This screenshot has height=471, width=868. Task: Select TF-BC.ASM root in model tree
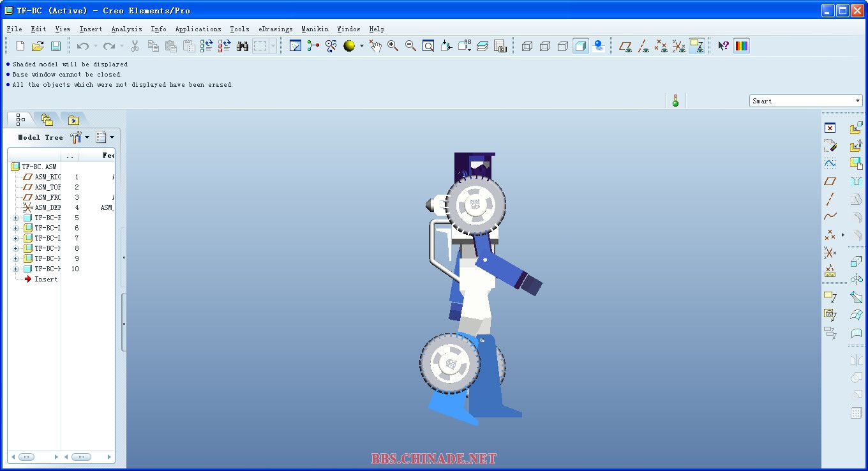point(34,167)
